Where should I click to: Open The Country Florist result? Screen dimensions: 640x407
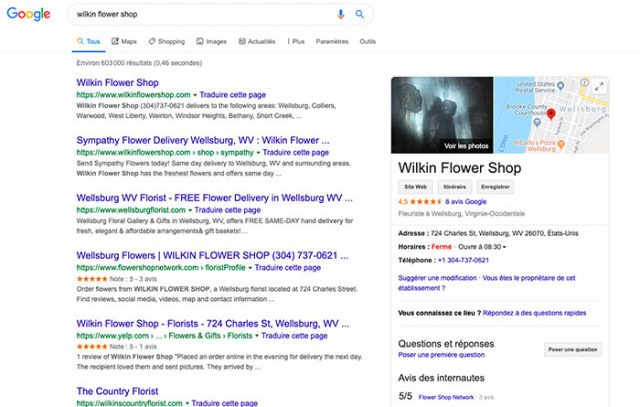(117, 391)
